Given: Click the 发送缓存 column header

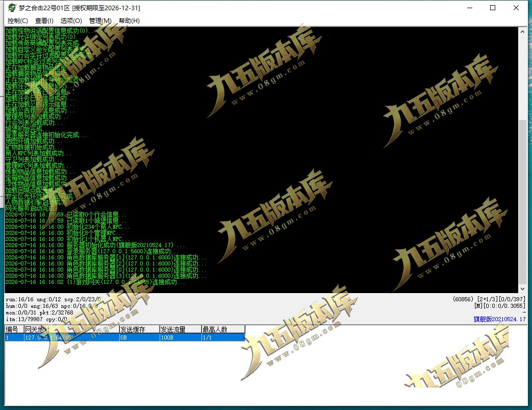Looking at the screenshot, I should pos(139,329).
